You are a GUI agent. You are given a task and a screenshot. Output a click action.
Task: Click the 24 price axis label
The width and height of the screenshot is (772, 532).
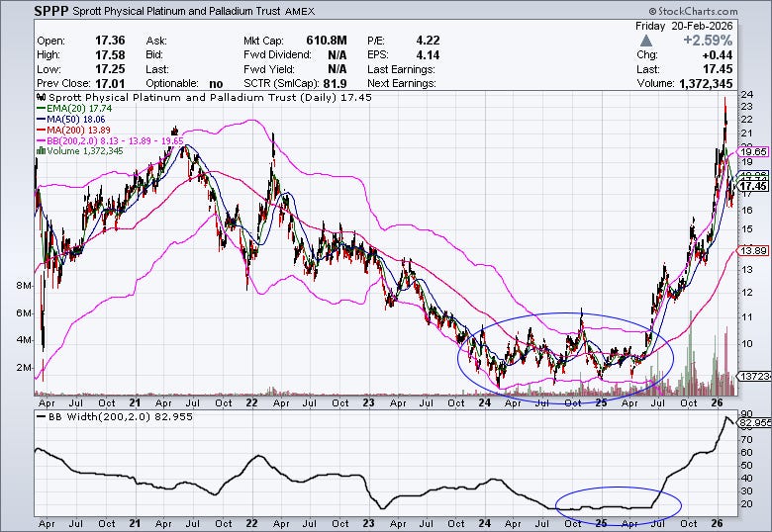747,94
